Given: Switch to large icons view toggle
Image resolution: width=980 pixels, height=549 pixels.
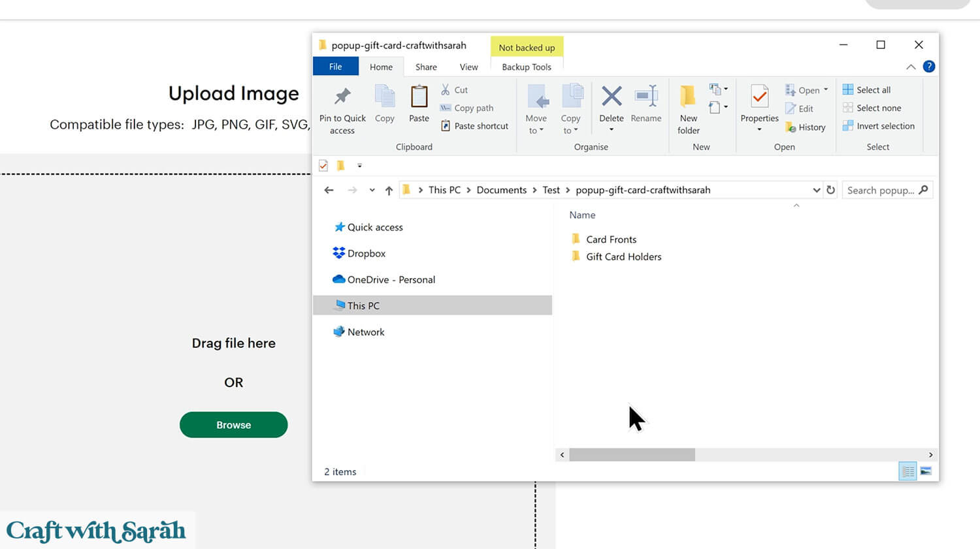Looking at the screenshot, I should (x=926, y=471).
